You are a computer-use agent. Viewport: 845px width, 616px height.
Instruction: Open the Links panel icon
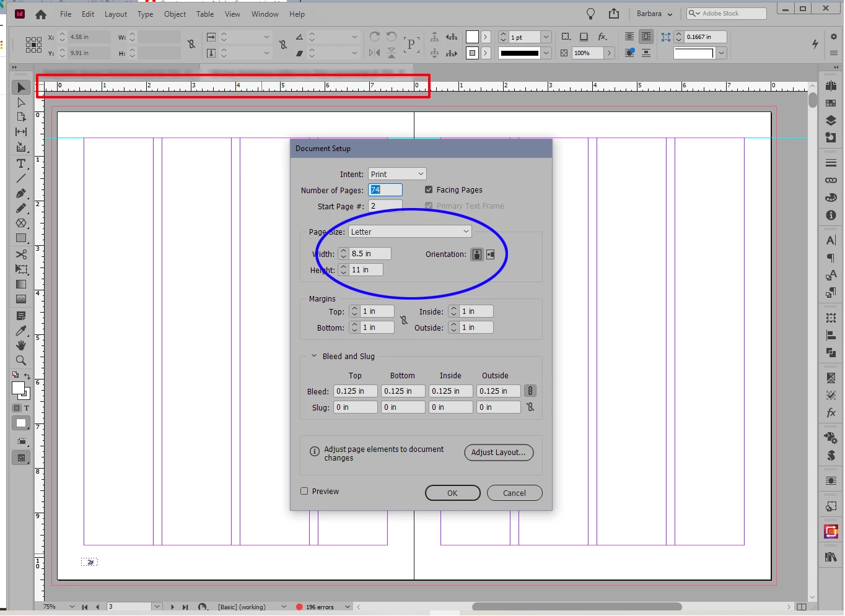pyautogui.click(x=831, y=180)
